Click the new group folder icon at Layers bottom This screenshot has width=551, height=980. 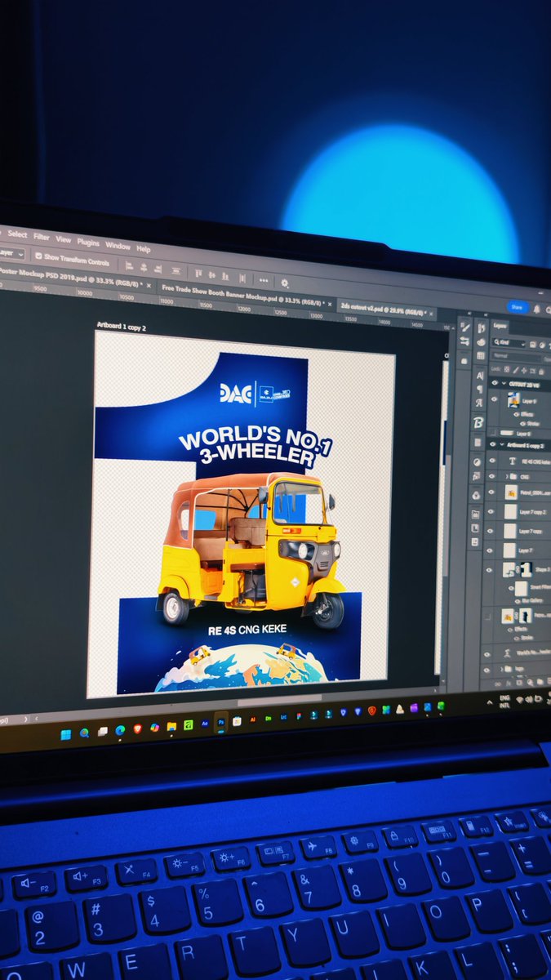(540, 681)
